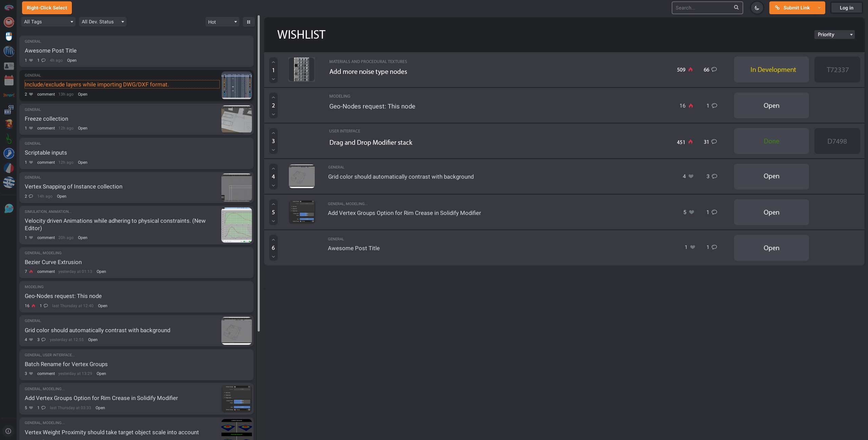Click the Done status on Drag and Drop Modifier
This screenshot has height=440, width=868.
tap(771, 141)
